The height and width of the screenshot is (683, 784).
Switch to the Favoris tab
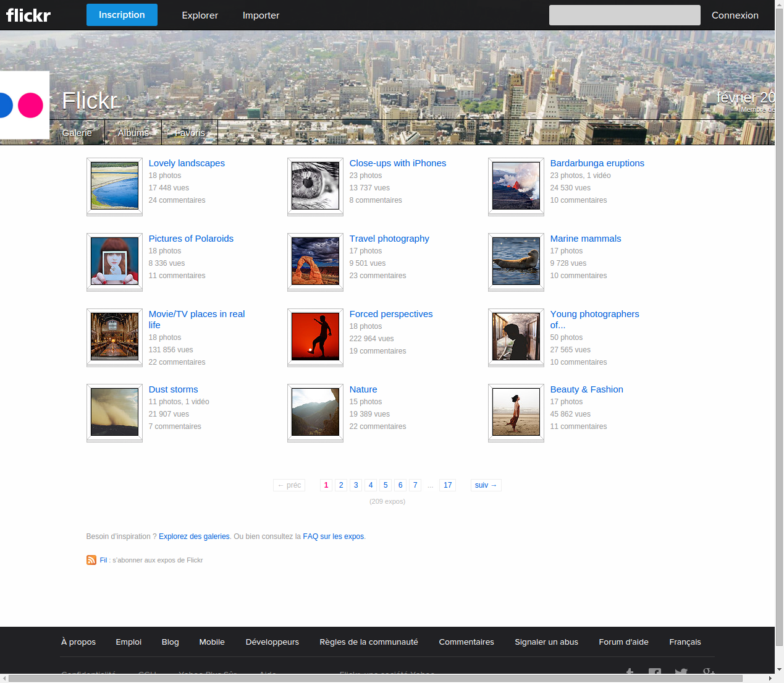(190, 133)
